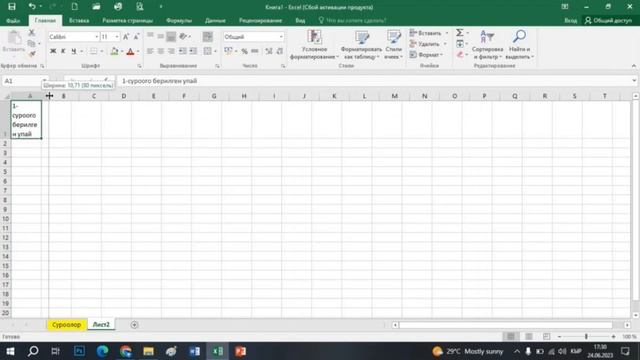Add a new sheet with plus button

pos(134,325)
